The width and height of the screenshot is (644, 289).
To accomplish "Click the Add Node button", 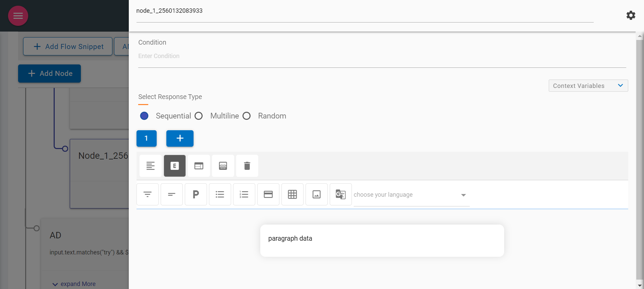I will click(50, 74).
